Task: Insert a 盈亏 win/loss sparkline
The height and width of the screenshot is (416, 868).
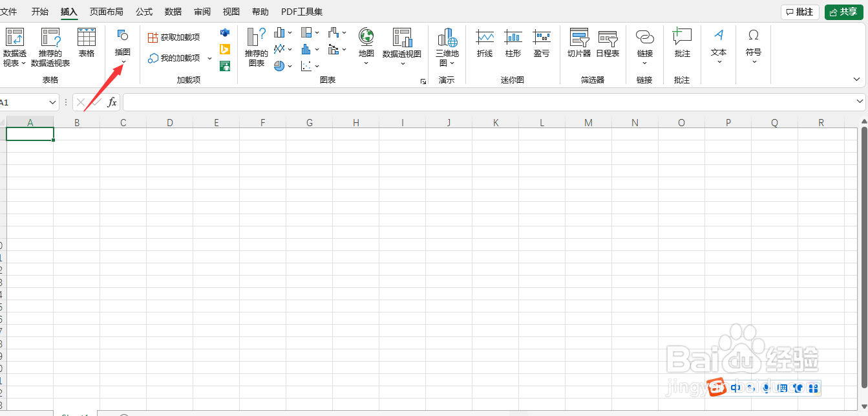Action: [x=542, y=43]
